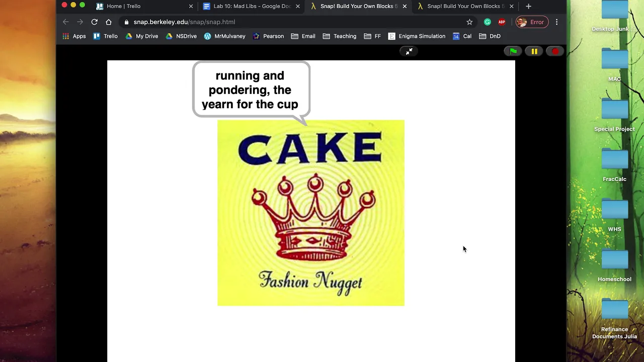Select the Desktop Junk folder on the desktop
The image size is (644, 362).
point(614,17)
